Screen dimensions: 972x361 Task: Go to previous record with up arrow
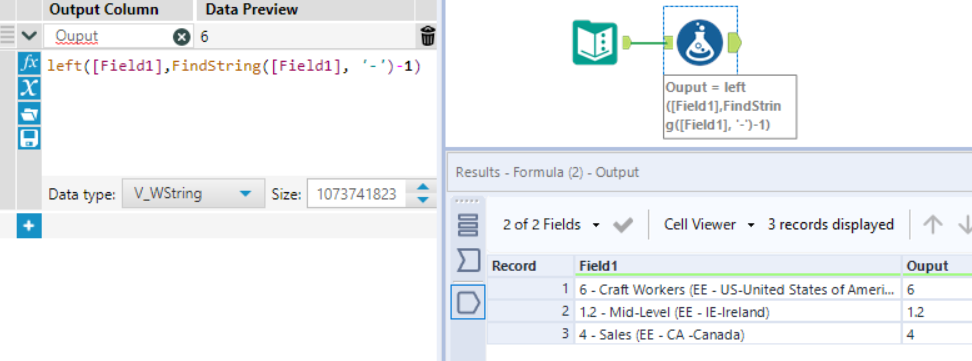click(932, 225)
